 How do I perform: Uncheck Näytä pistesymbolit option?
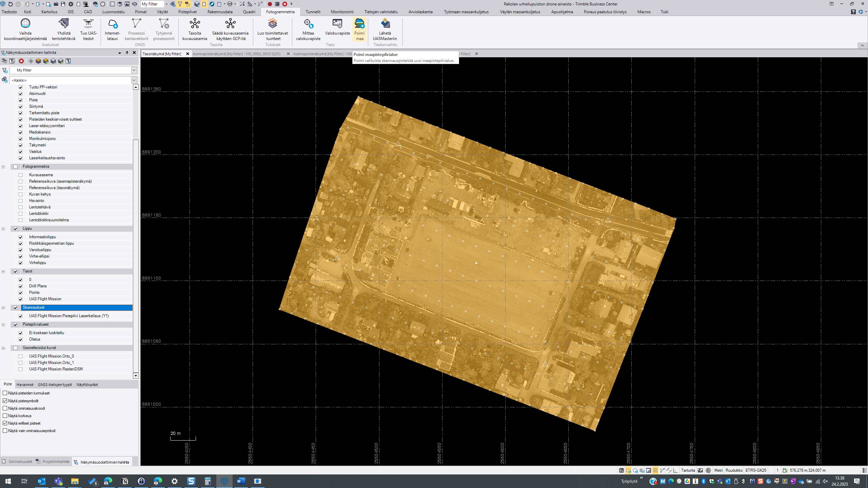pyautogui.click(x=5, y=401)
